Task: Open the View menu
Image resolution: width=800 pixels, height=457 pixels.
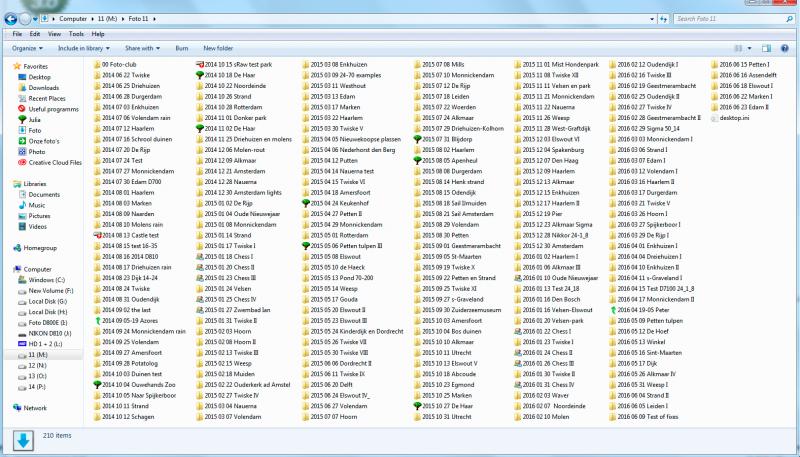Action: (x=54, y=34)
